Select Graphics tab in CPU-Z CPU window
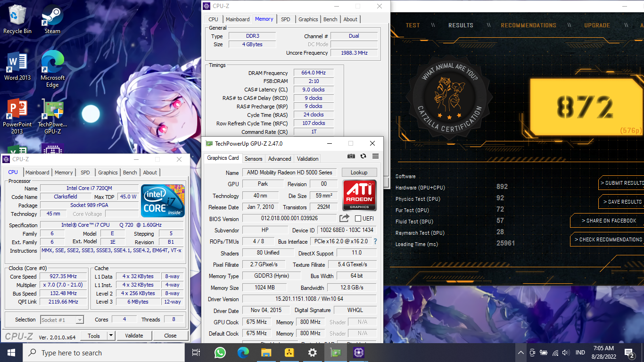 [x=108, y=173]
